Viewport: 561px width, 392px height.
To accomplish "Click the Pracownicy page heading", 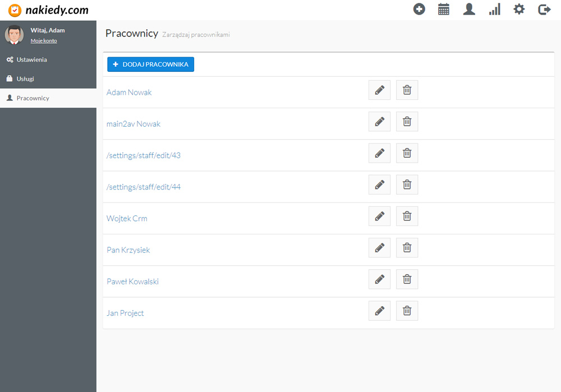I will pos(132,33).
